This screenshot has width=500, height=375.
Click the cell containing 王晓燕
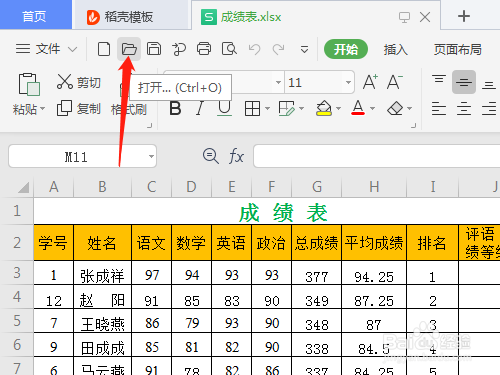coord(103,321)
